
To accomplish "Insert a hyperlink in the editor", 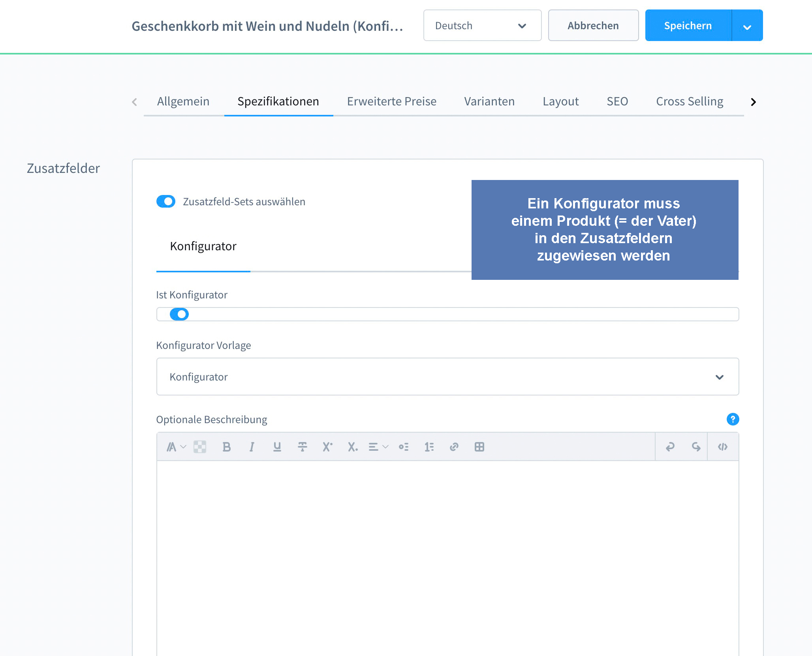I will click(x=454, y=447).
